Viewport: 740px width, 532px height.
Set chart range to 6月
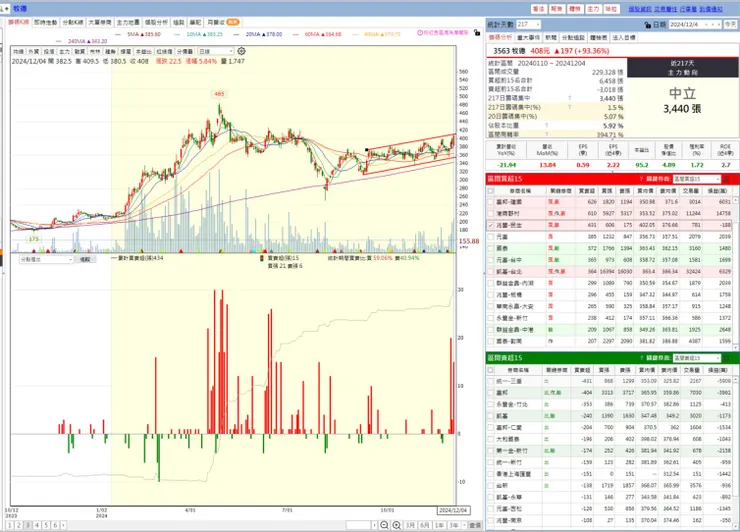click(x=425, y=525)
